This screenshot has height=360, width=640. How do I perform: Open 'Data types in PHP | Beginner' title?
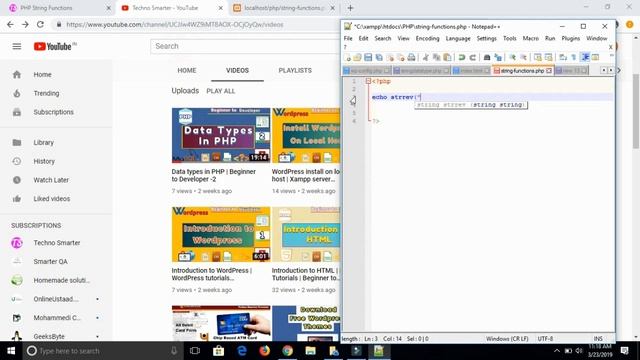coord(213,176)
